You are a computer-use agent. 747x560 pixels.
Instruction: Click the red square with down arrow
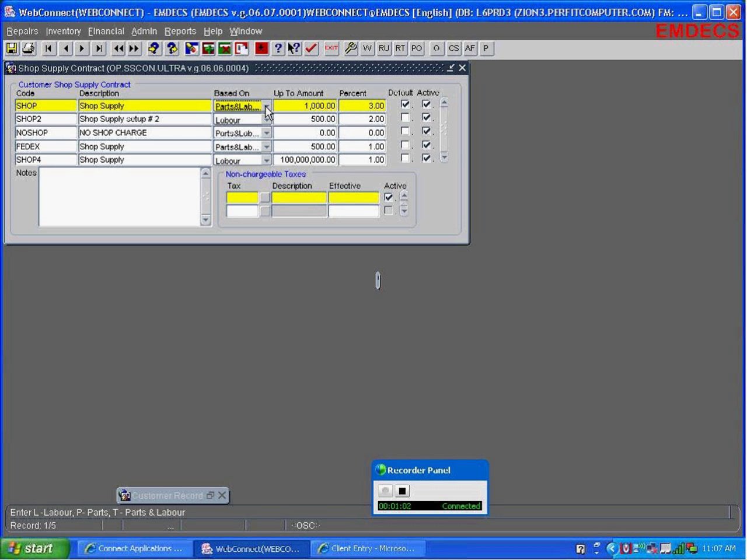261,48
